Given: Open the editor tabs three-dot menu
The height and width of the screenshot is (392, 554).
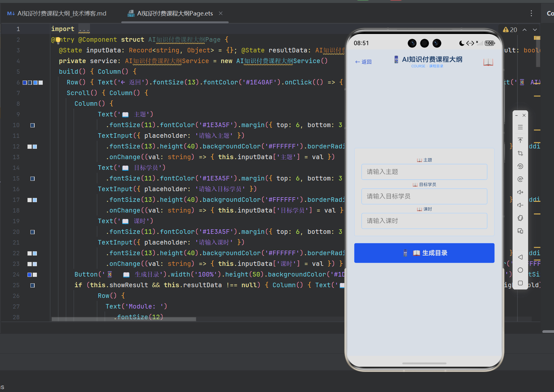Looking at the screenshot, I should click(x=531, y=13).
